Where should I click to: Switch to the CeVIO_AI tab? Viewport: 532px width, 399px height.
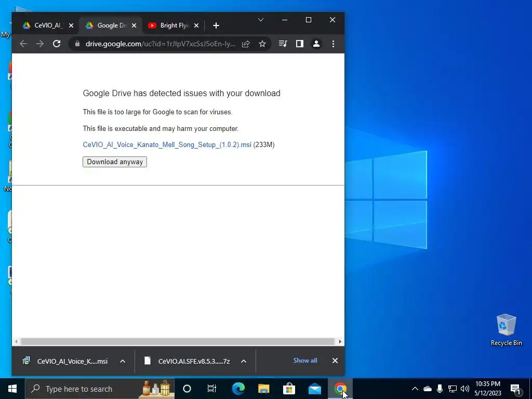tap(47, 25)
